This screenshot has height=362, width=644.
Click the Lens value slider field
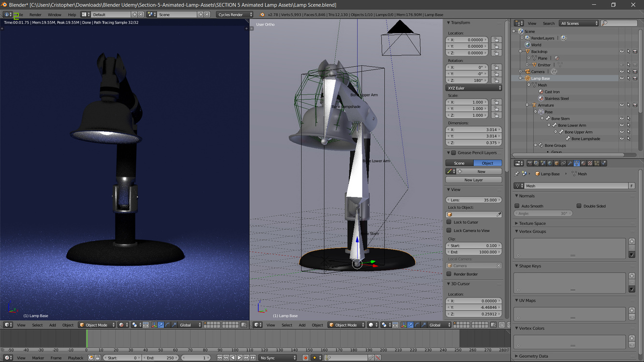pos(473,200)
